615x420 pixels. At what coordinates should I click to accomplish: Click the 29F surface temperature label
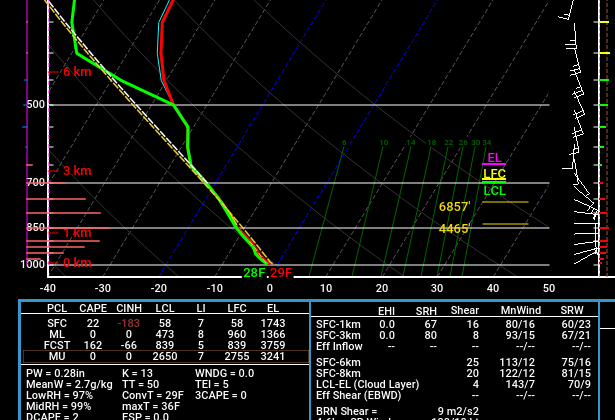(x=281, y=273)
